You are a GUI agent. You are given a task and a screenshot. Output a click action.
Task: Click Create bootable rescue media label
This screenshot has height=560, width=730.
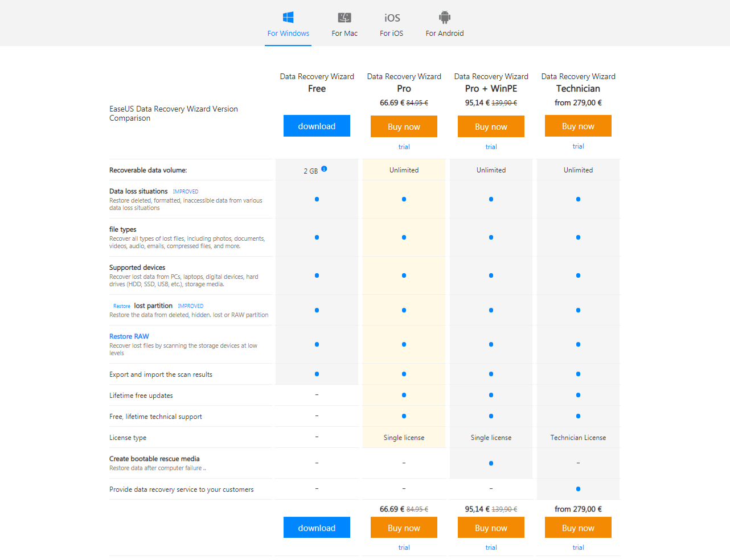pyautogui.click(x=154, y=459)
